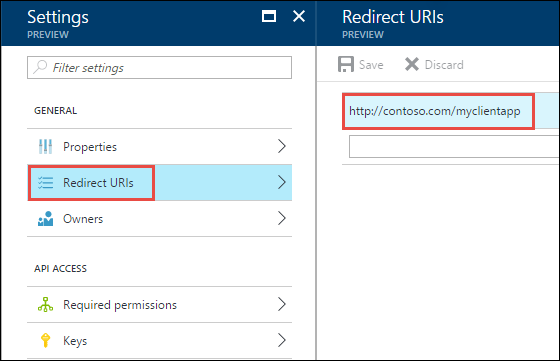Viewport: 560px width, 361px height.
Task: Expand the Required permissions chevron
Action: (x=282, y=305)
